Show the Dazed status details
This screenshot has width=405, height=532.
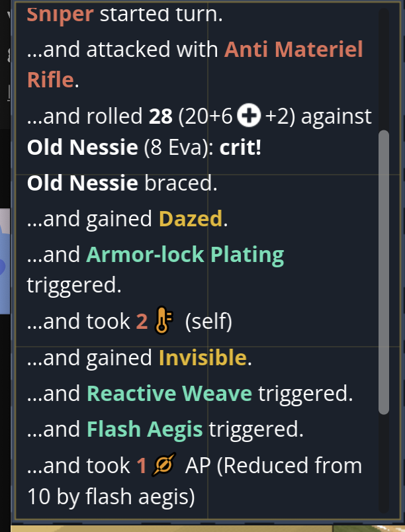(191, 220)
